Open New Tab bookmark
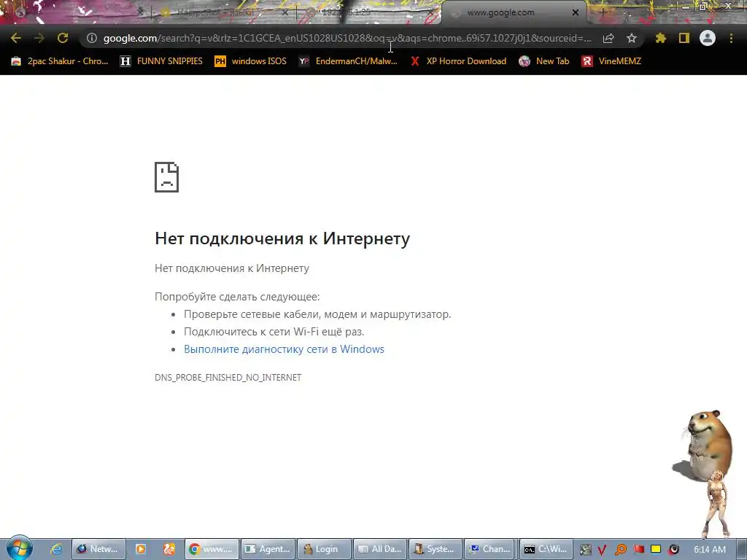The width and height of the screenshot is (747, 560). point(544,61)
